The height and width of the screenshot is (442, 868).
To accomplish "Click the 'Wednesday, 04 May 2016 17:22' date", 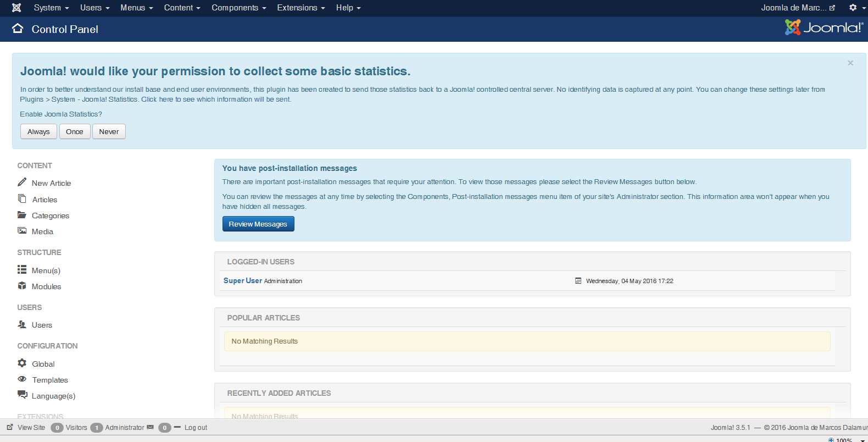I will [630, 281].
